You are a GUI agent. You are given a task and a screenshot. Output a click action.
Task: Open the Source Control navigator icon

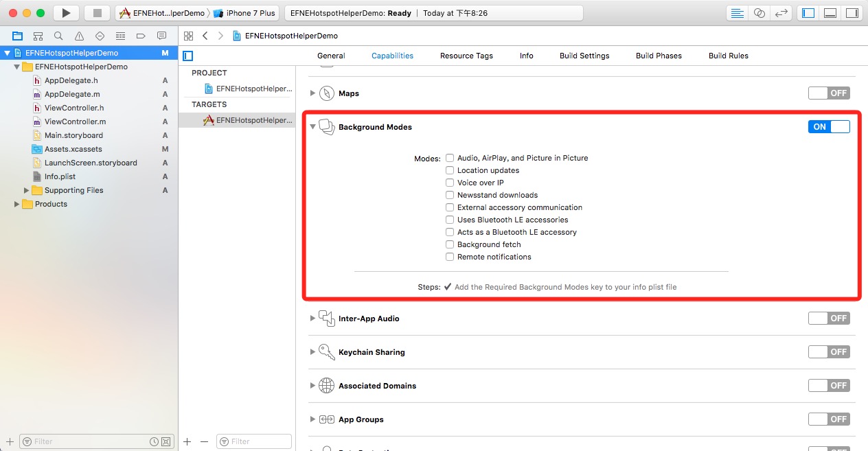pyautogui.click(x=38, y=36)
